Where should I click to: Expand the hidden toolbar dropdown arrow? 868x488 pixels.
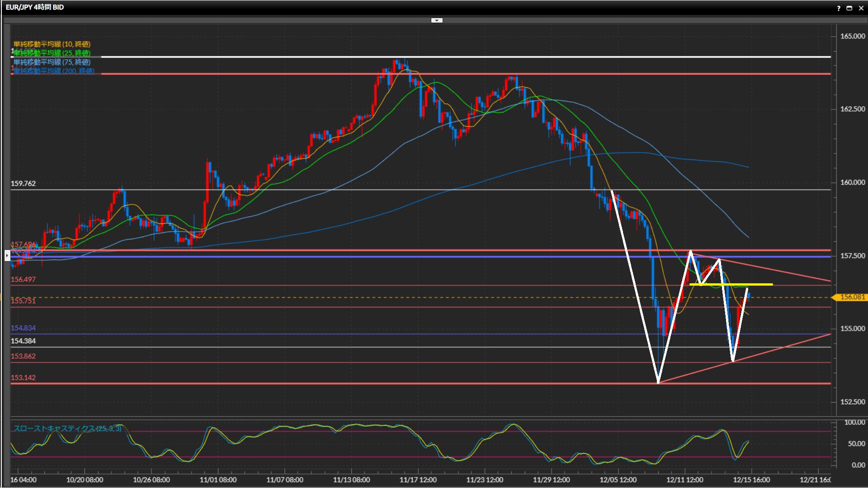coord(437,20)
